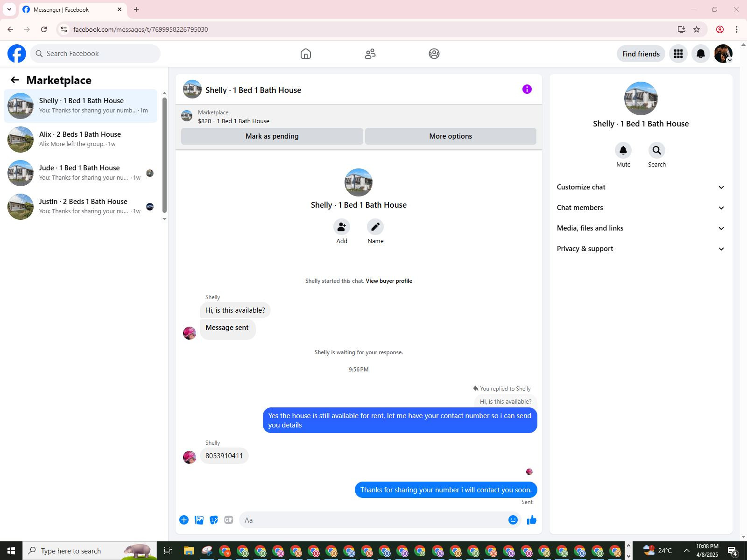Go to the Home feed icon
Screen dimensions: 747x560
click(x=306, y=54)
